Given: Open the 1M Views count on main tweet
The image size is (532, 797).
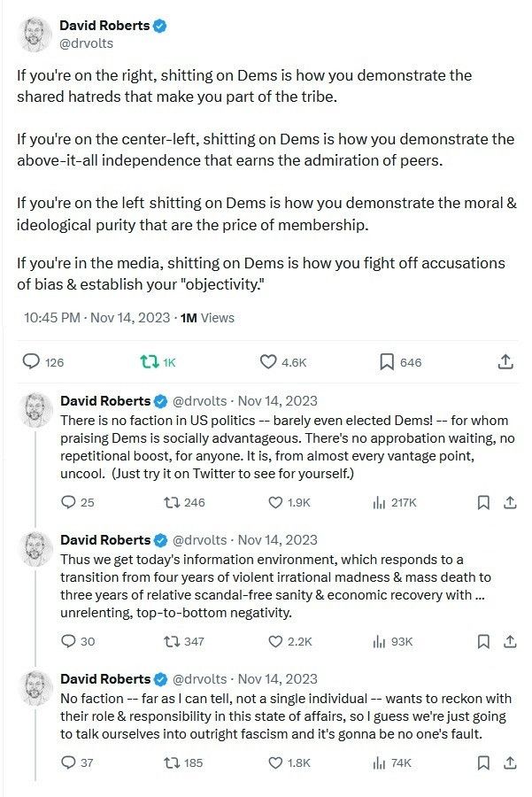Looking at the screenshot, I should (207, 317).
